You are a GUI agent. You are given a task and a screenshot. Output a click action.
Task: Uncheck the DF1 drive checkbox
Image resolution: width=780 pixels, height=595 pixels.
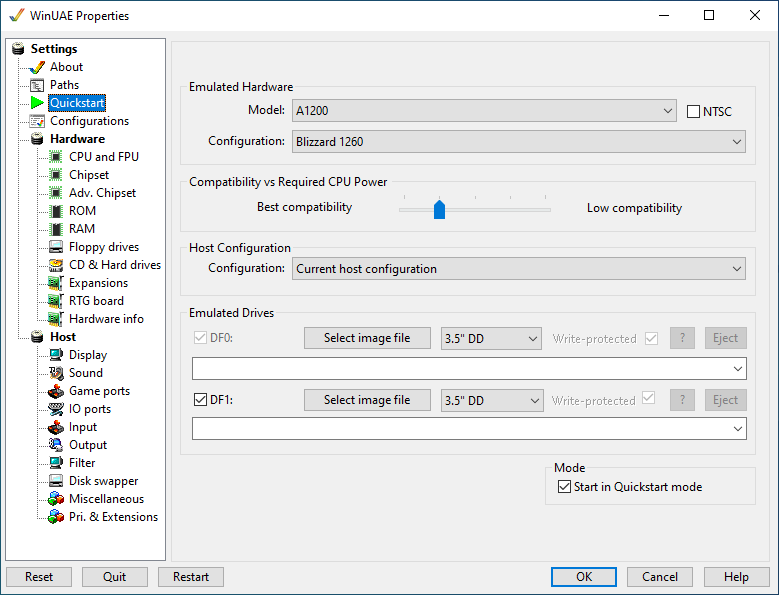[x=200, y=399]
